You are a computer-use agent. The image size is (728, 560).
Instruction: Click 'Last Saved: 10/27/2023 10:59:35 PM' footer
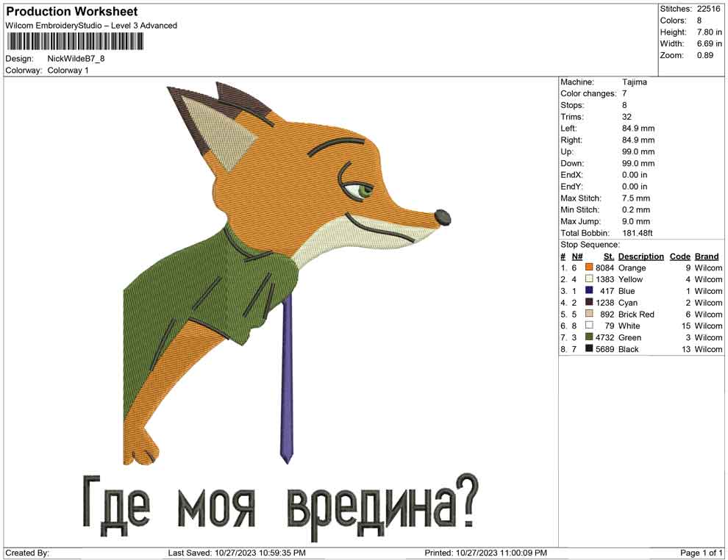click(237, 553)
